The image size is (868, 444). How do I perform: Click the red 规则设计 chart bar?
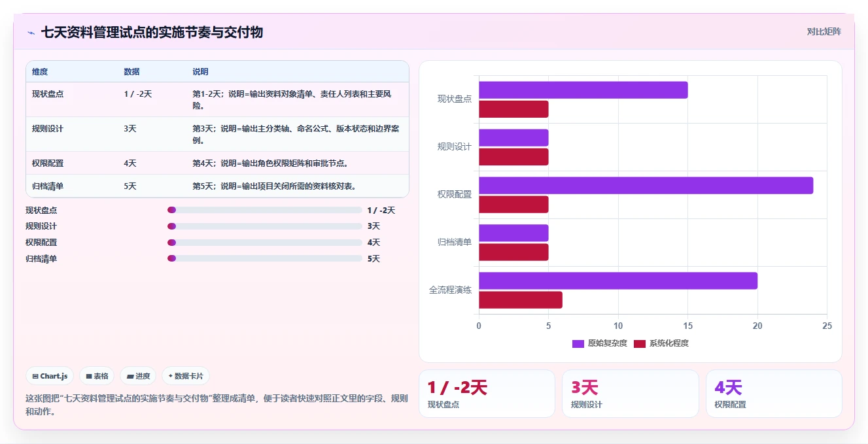[x=513, y=157]
